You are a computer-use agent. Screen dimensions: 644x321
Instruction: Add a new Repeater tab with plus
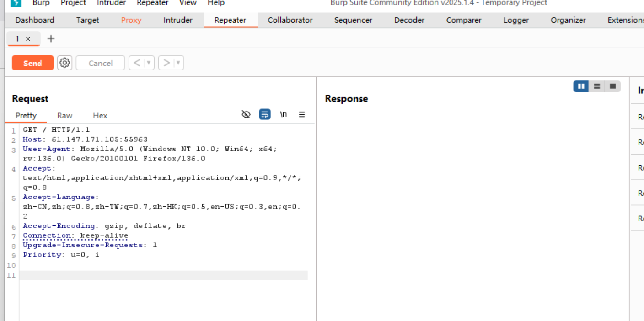[x=51, y=39]
